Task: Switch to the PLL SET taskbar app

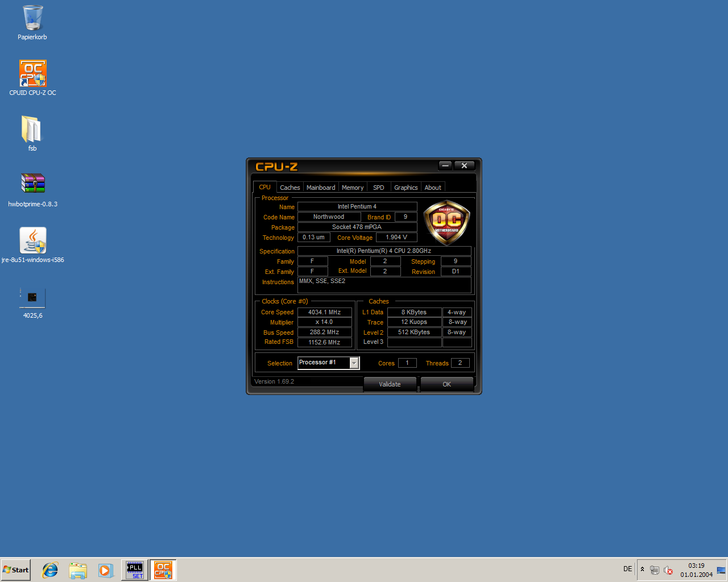Action: 135,570
